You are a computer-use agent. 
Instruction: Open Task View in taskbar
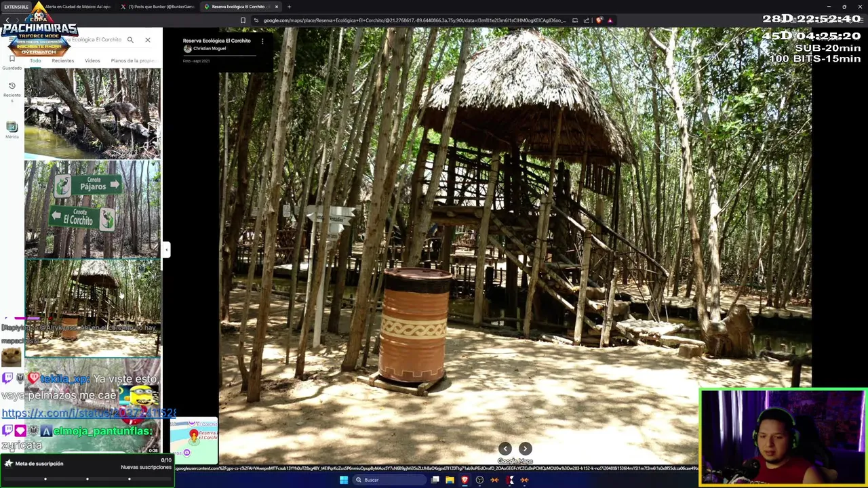pos(435,480)
